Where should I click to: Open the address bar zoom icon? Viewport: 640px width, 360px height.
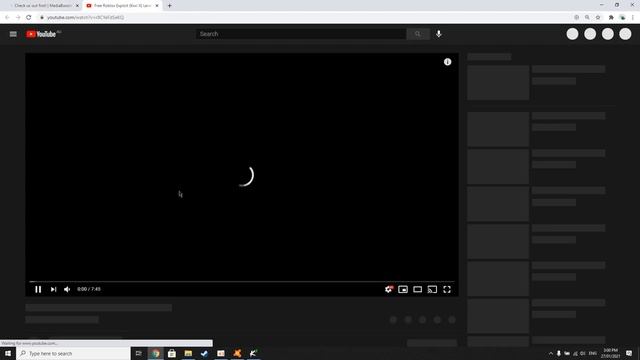point(587,17)
